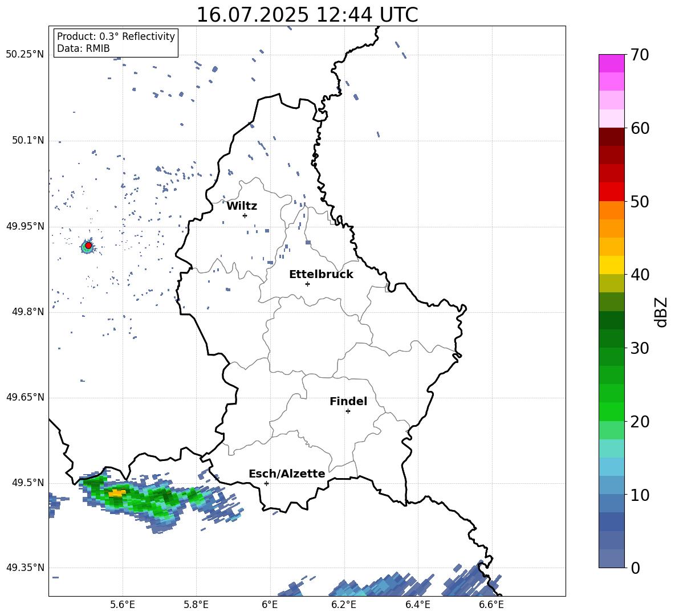675x616 pixels.
Task: Click the dark maroon swatch just below 60 dBZ
Action: (x=611, y=137)
